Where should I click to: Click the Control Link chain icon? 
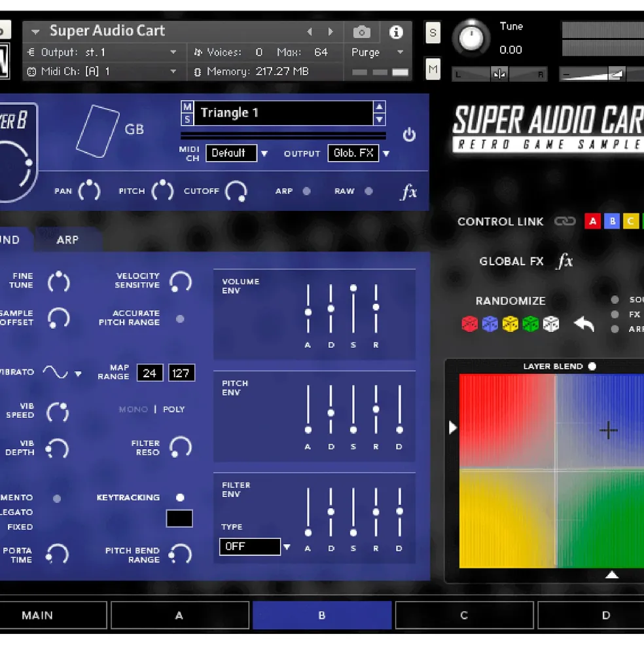click(565, 221)
